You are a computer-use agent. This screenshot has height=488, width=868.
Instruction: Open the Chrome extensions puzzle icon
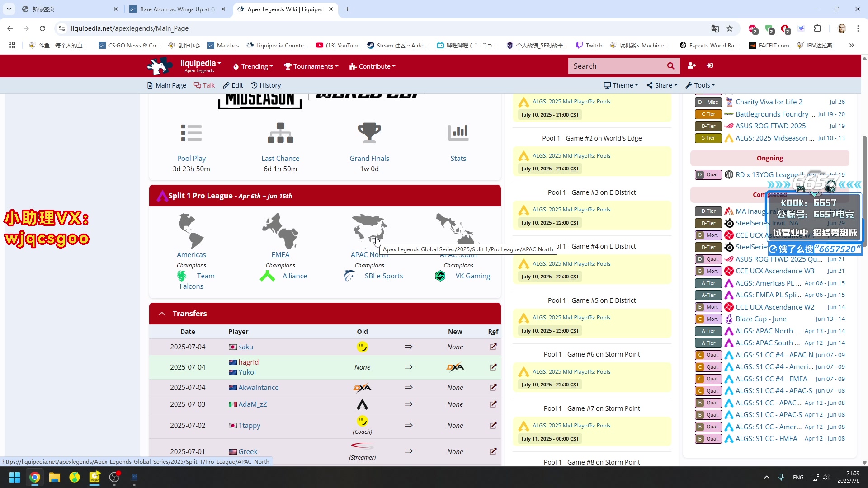coord(817,28)
